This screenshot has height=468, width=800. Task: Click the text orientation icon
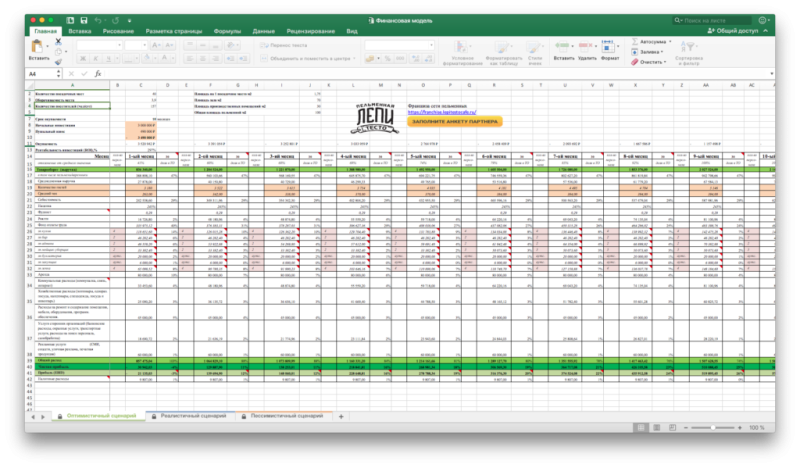pos(231,45)
